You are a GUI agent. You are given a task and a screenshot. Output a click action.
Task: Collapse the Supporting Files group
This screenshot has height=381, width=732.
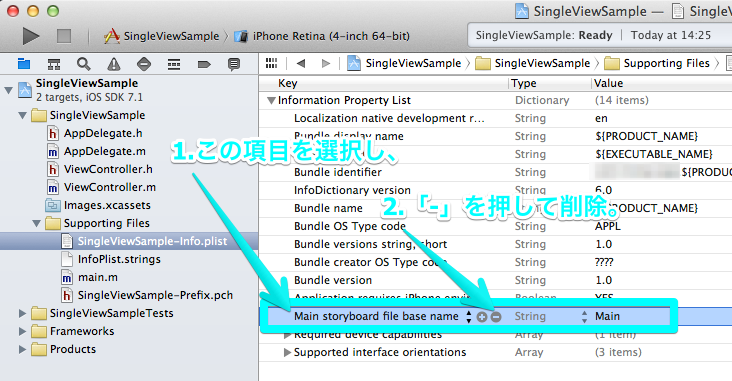(x=36, y=223)
